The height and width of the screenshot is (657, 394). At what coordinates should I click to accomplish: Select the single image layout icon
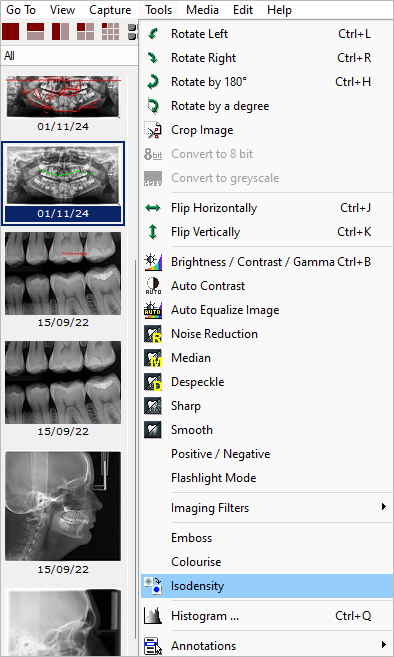point(10,31)
